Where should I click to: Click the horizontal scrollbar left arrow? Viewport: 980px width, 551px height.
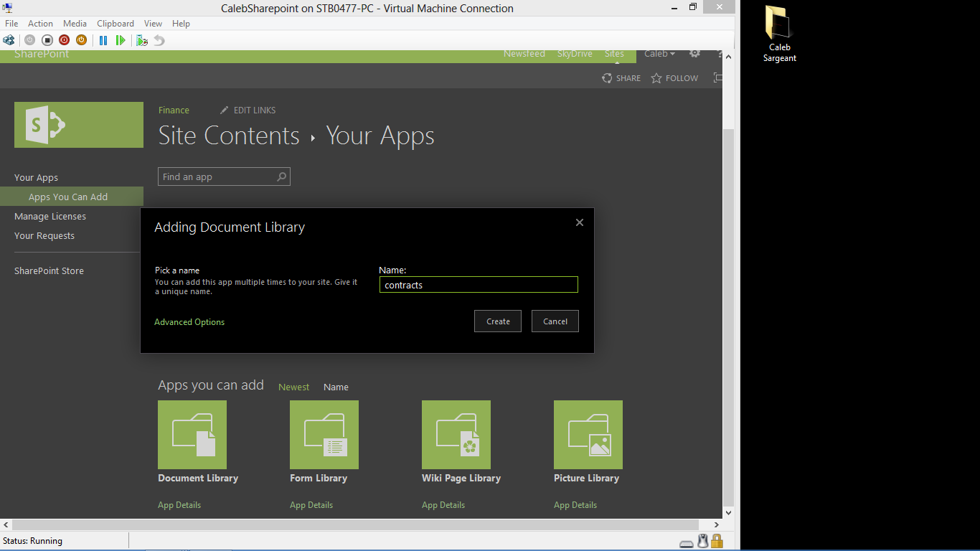(6, 526)
